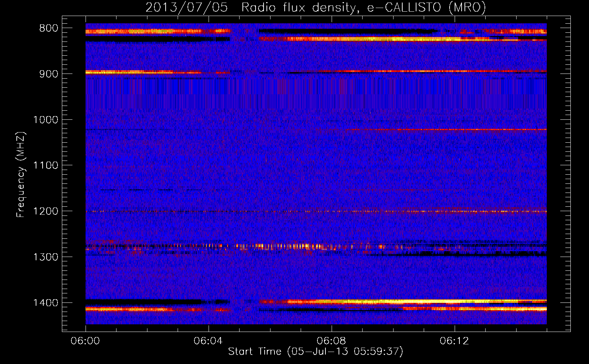The image size is (589, 364).
Task: Select the 1400 frequency axis label
Action: point(46,303)
